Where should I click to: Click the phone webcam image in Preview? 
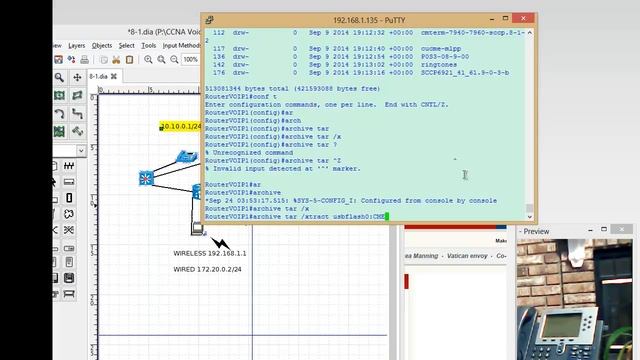tap(574, 300)
